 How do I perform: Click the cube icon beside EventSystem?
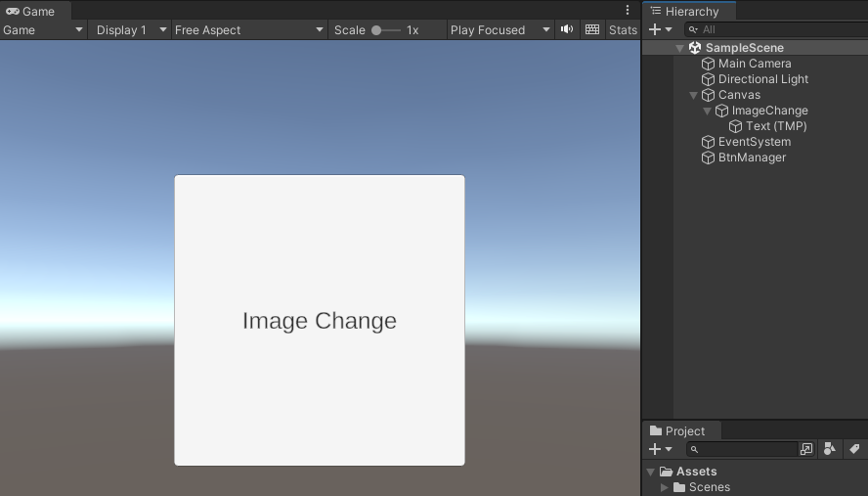click(708, 142)
